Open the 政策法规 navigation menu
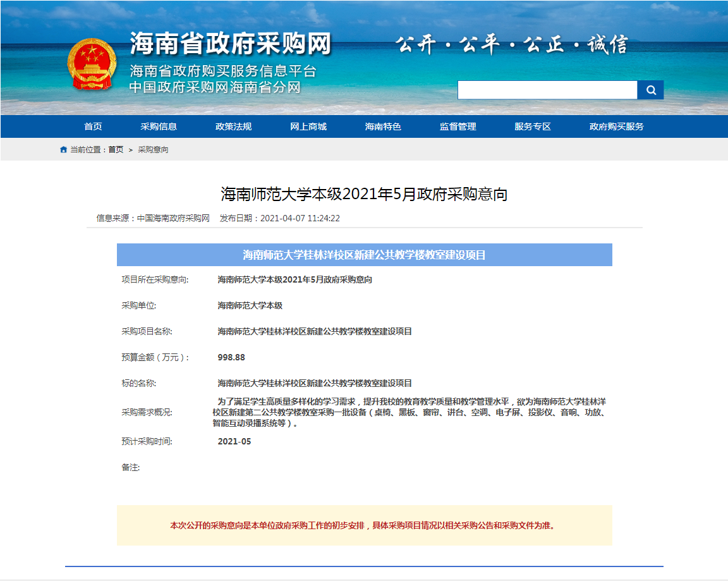Screen dimensions: 728x581 [234, 126]
